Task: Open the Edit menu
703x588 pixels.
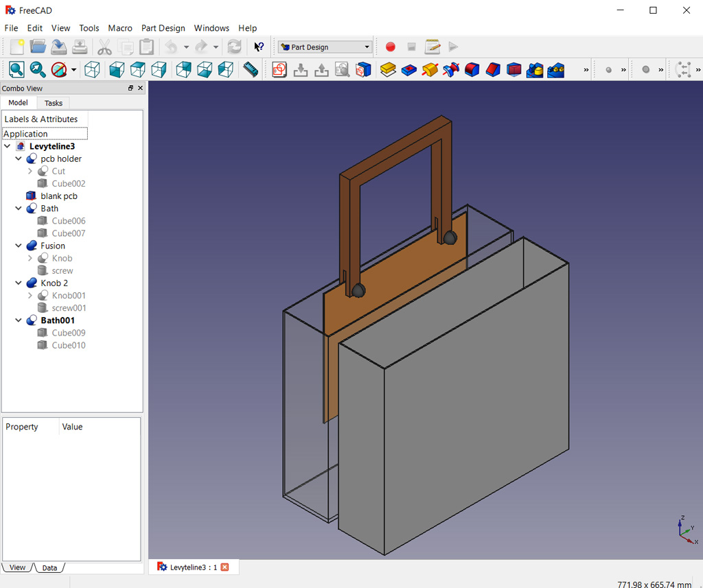Action: click(x=34, y=27)
